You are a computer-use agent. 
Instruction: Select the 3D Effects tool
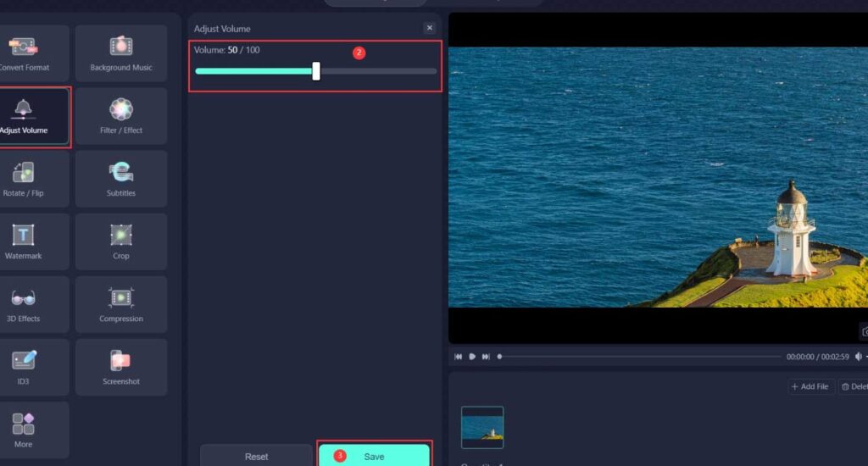point(25,304)
